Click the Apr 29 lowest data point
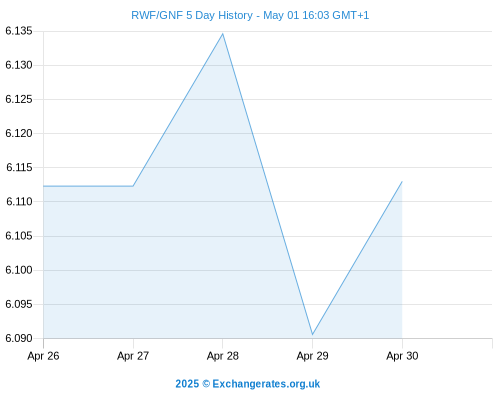The image size is (495, 400). (312, 334)
